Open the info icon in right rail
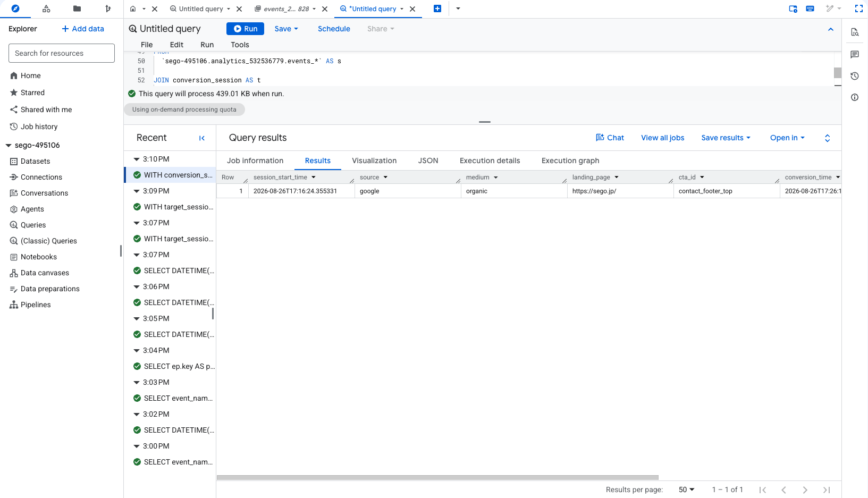Screen dimensions: 868x498 click(x=855, y=97)
